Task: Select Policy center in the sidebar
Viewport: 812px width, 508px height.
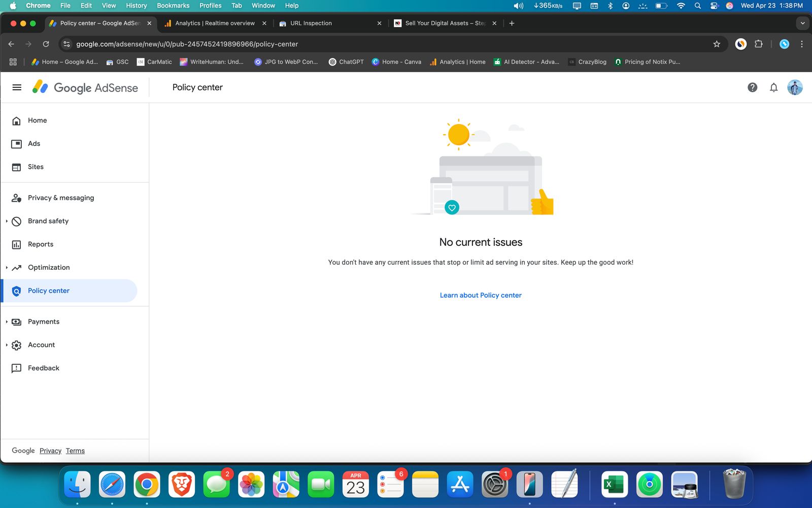Action: [x=69, y=291]
